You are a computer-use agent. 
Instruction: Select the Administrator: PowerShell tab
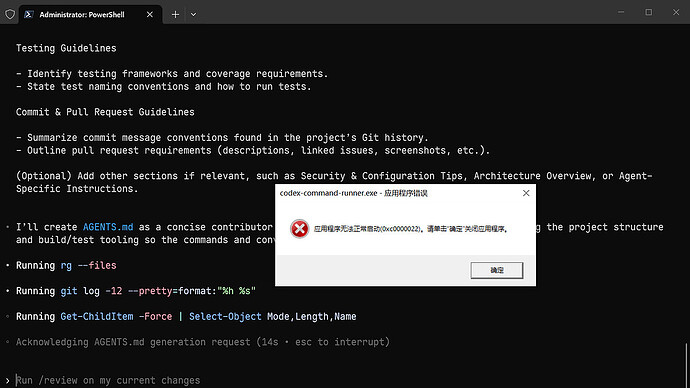90,15
